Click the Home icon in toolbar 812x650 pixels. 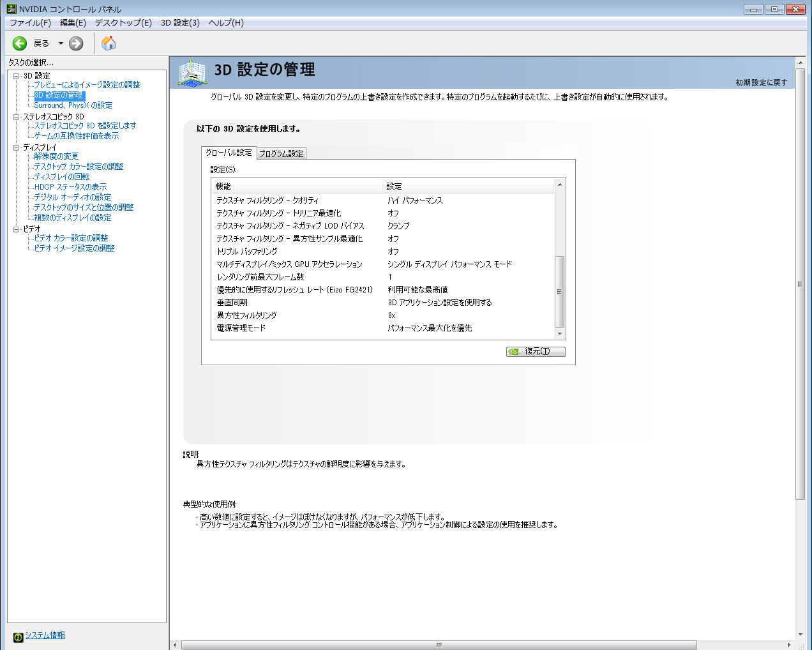click(x=109, y=43)
